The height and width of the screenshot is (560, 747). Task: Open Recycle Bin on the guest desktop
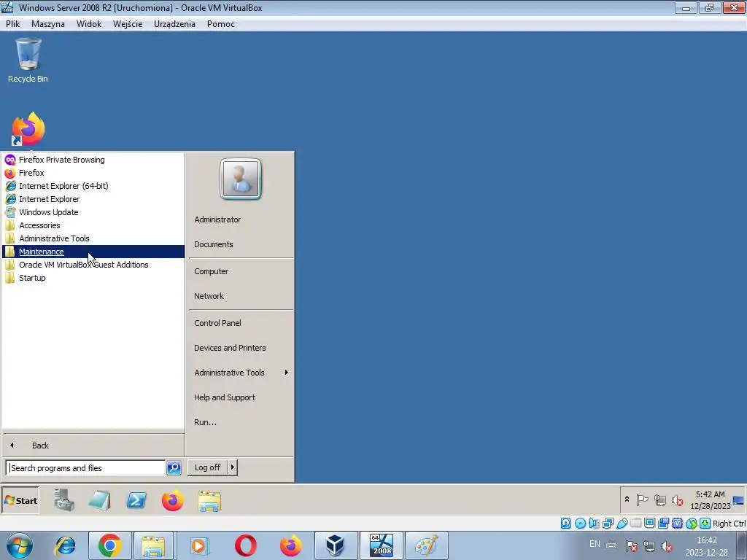[28, 61]
